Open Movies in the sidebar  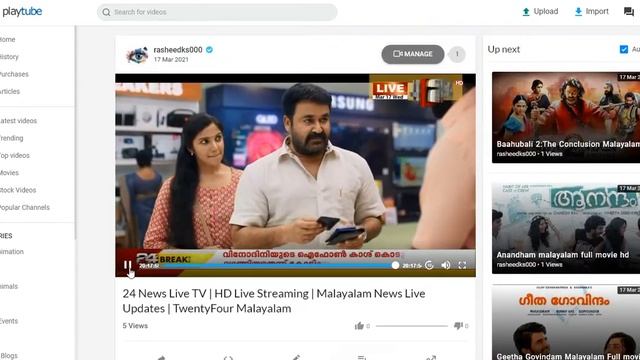9,173
